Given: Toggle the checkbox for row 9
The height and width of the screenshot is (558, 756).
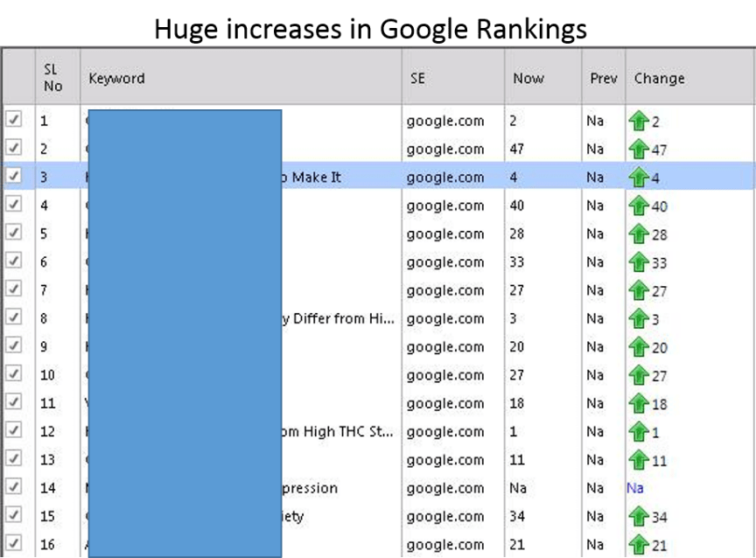Looking at the screenshot, I should 13,345.
